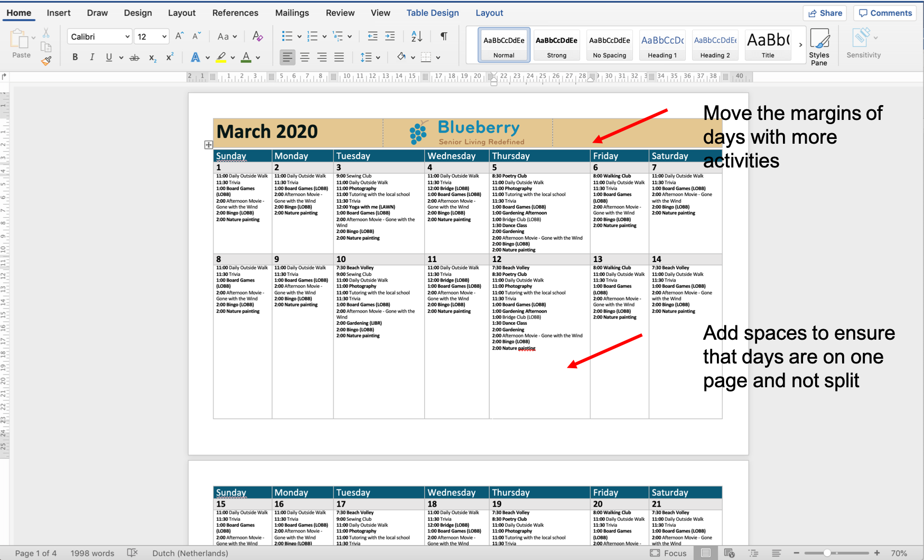This screenshot has height=560, width=924.
Task: Expand the multilevel list dropdown arrow
Action: click(350, 36)
